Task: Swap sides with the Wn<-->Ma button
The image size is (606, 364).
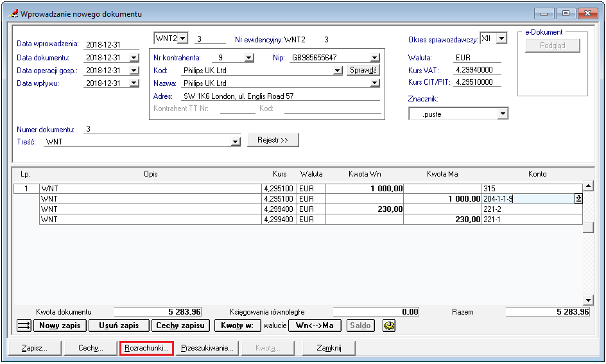Action: click(315, 325)
